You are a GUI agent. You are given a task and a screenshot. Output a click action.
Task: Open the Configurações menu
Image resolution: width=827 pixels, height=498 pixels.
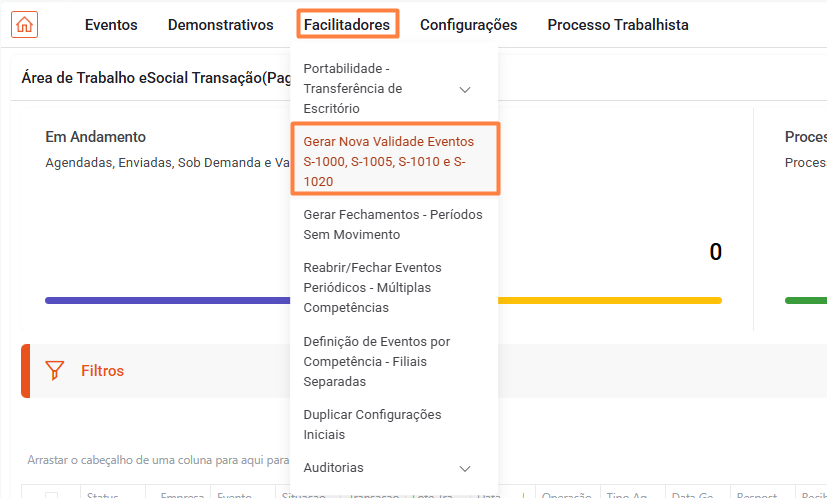coord(468,25)
